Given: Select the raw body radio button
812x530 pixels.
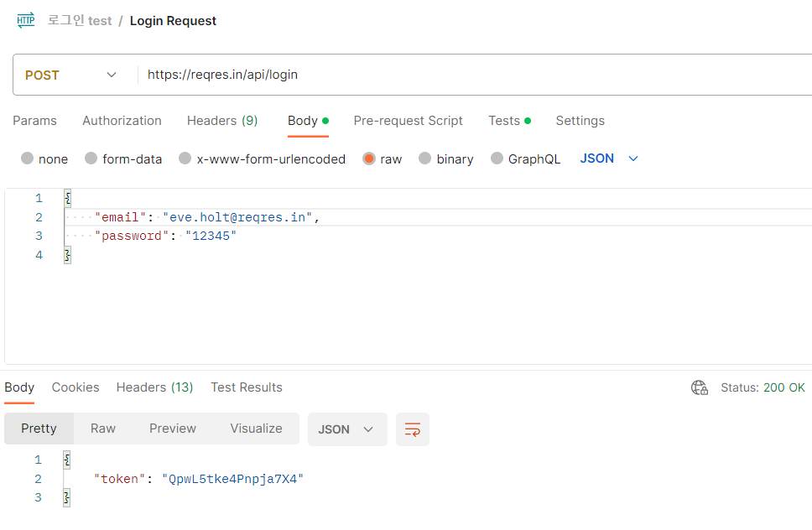Looking at the screenshot, I should 369,158.
